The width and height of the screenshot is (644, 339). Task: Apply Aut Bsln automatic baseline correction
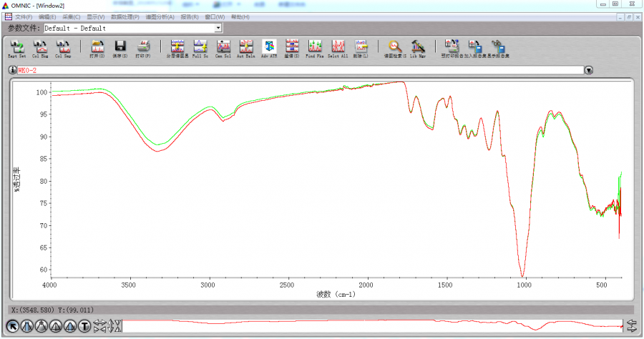pos(245,47)
